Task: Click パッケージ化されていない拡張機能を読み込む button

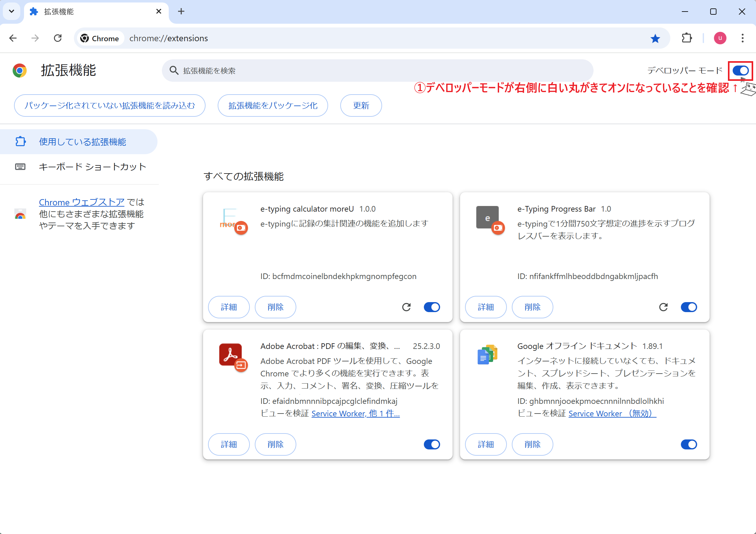Action: (110, 105)
